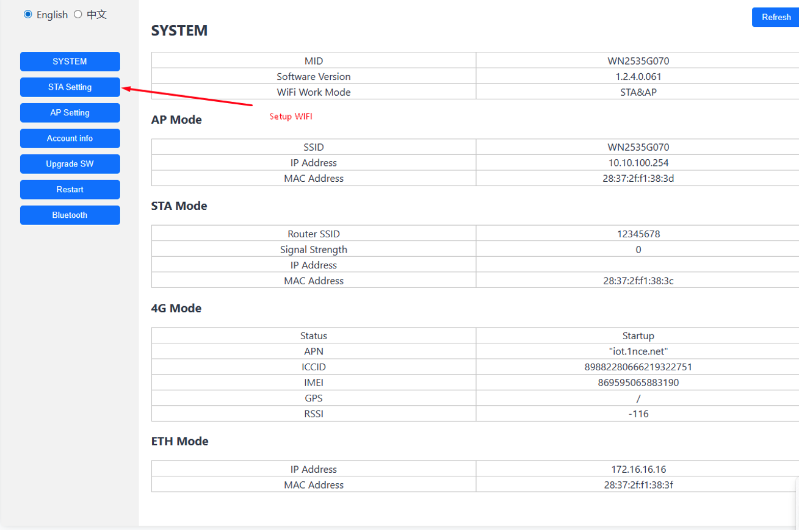Viewport: 799px width, 532px height.
Task: Switch language to 中文 radio option
Action: click(78, 15)
